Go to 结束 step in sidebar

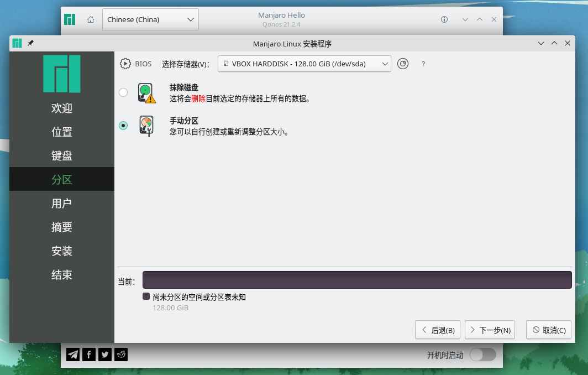pos(62,274)
